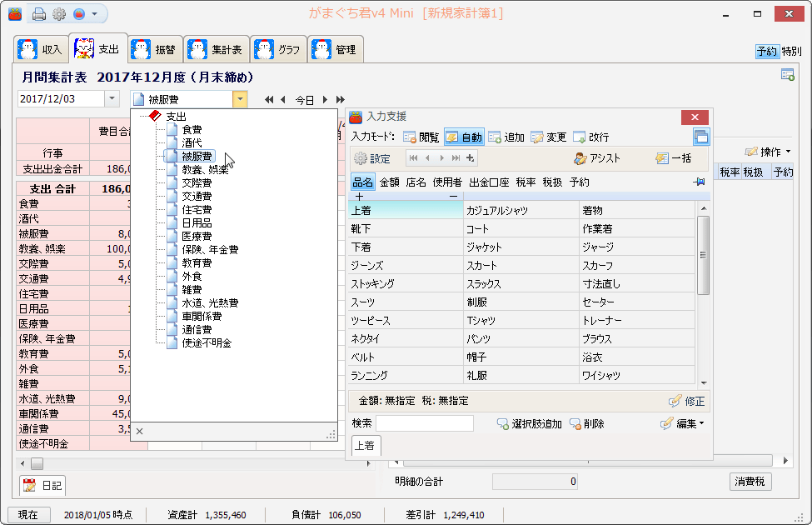Choose 追加 input mode
The width and height of the screenshot is (812, 525).
[x=506, y=137]
